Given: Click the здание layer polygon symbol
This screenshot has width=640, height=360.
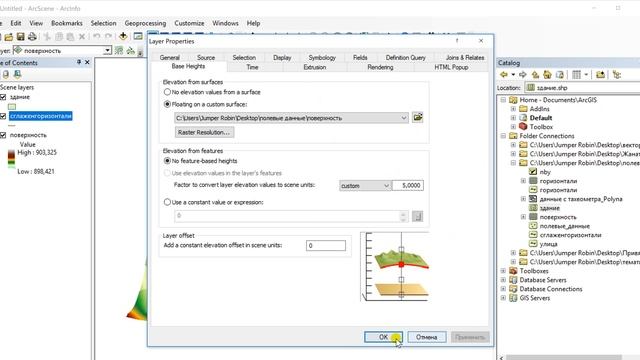Looking at the screenshot, I should (12, 107).
